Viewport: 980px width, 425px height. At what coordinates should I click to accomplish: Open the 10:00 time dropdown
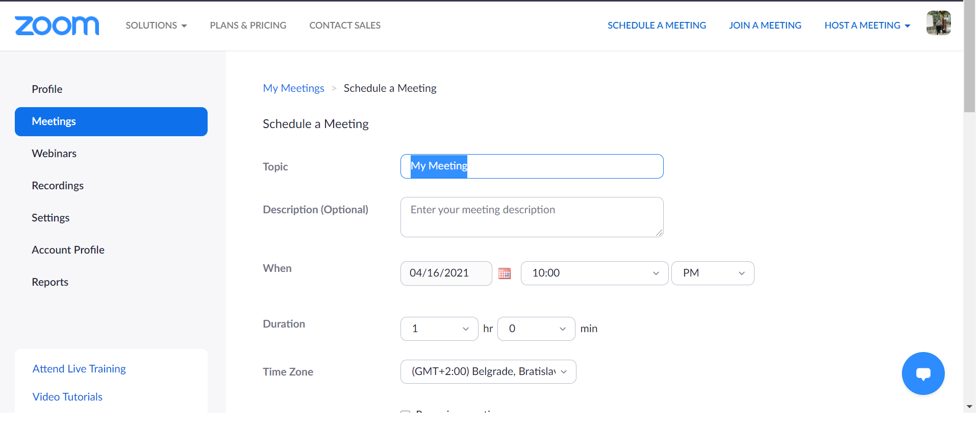[594, 273]
